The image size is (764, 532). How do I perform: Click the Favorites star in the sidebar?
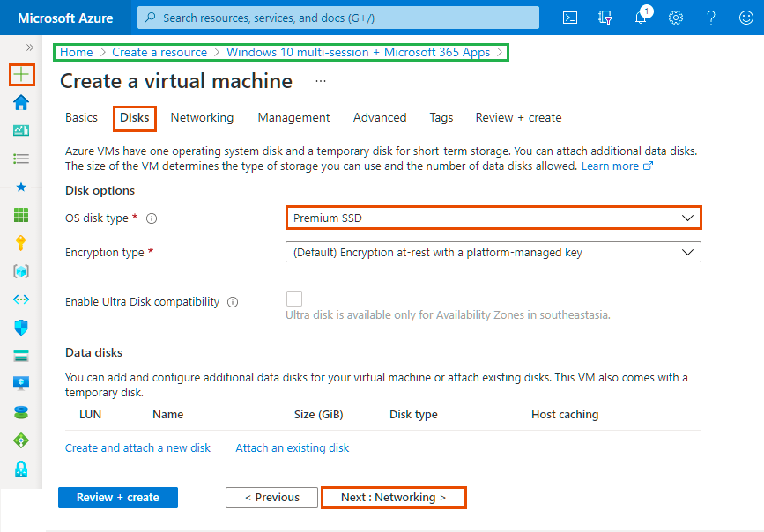point(21,187)
